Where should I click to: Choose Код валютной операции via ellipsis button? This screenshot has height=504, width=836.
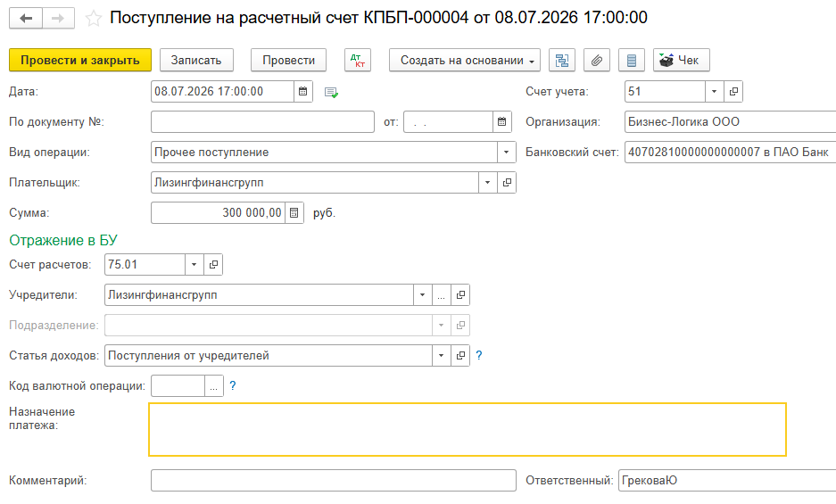(213, 386)
